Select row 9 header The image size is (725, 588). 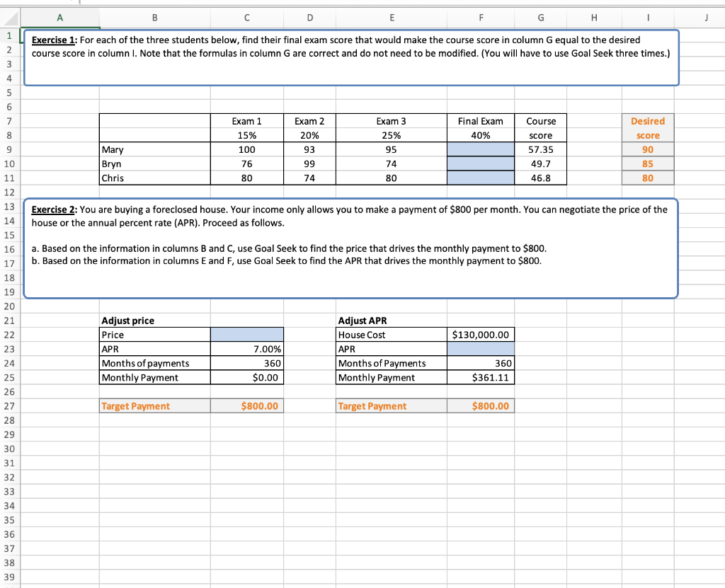(x=9, y=149)
